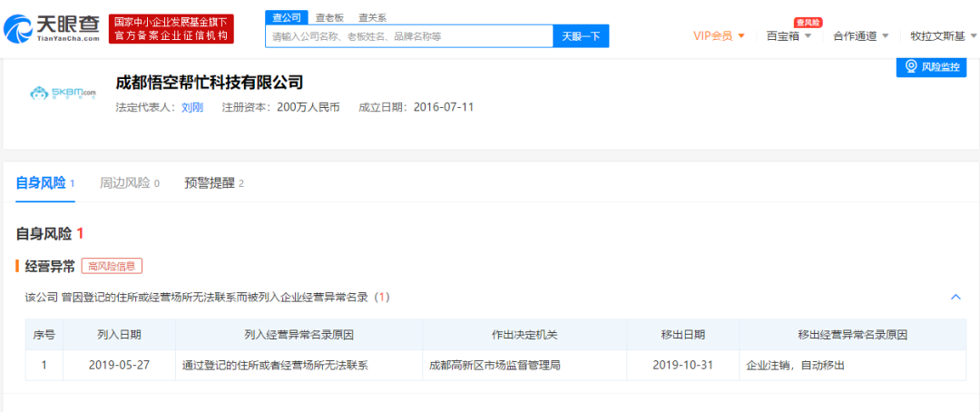Click the 天眼一下 search button
This screenshot has width=980, height=412.
pos(581,36)
